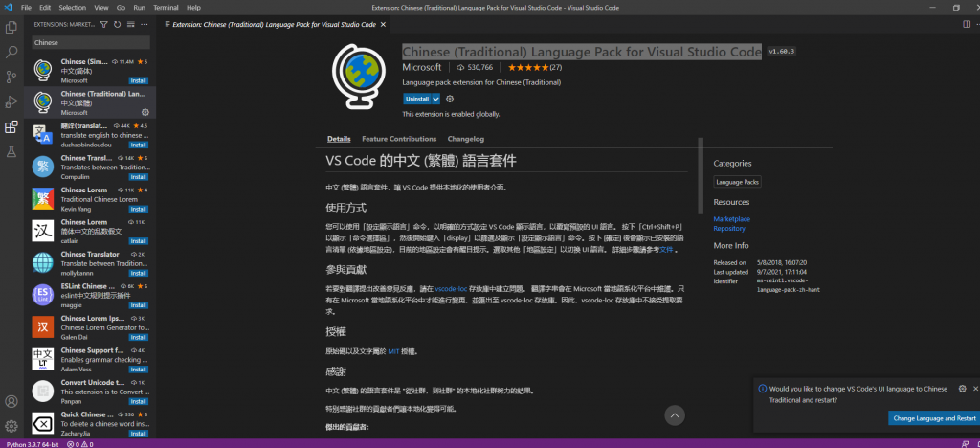Click manage gear on Chinese (Traditional) list item
980x448 pixels.
(x=145, y=112)
